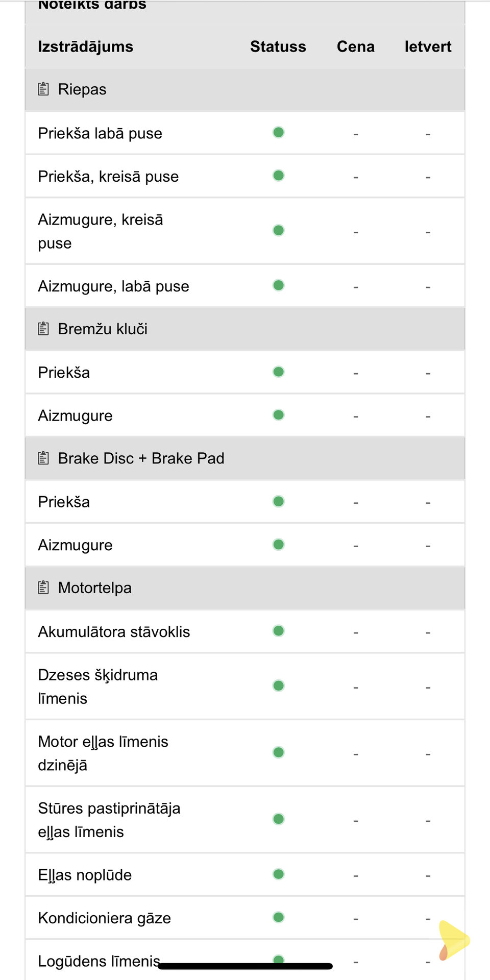
Task: Tap the yellow play-shaped floating icon
Action: tap(453, 940)
